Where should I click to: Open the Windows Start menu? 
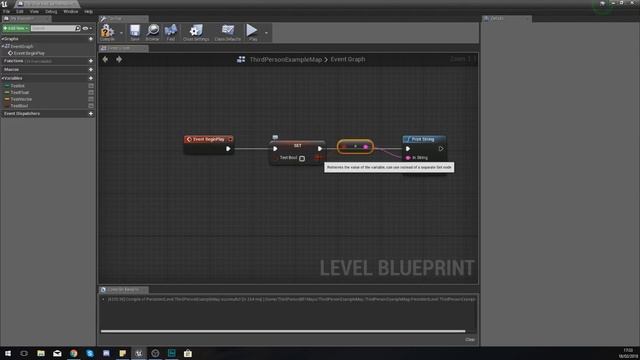8,353
